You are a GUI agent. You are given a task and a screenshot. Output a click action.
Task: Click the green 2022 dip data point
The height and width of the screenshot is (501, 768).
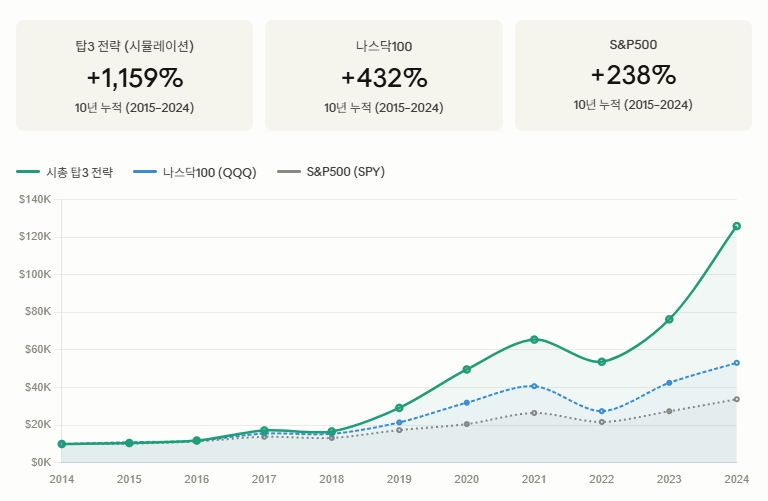602,362
